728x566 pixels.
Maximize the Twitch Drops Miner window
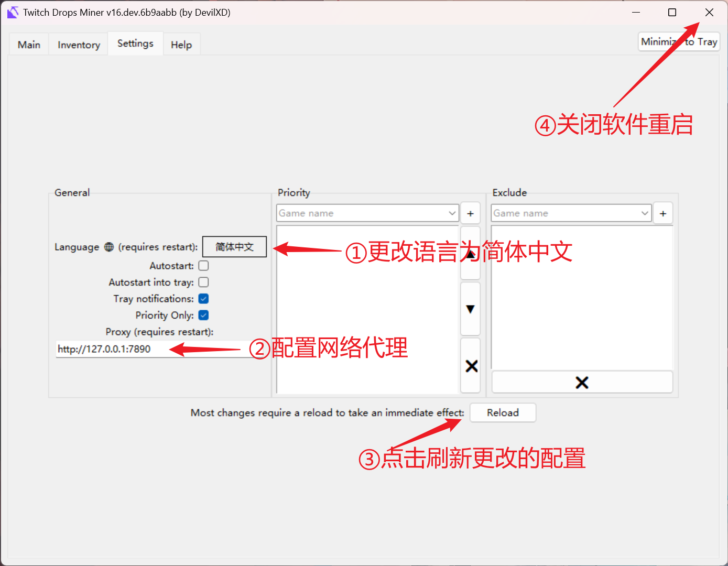(672, 13)
